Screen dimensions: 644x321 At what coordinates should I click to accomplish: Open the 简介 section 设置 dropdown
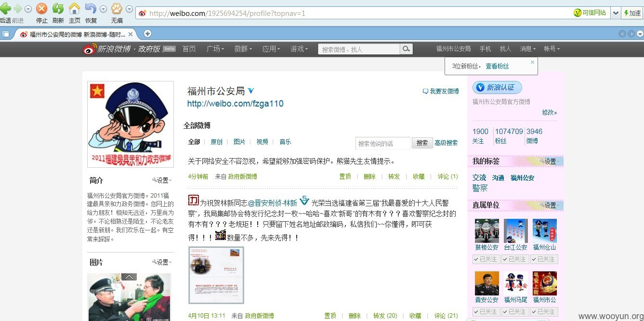162,180
